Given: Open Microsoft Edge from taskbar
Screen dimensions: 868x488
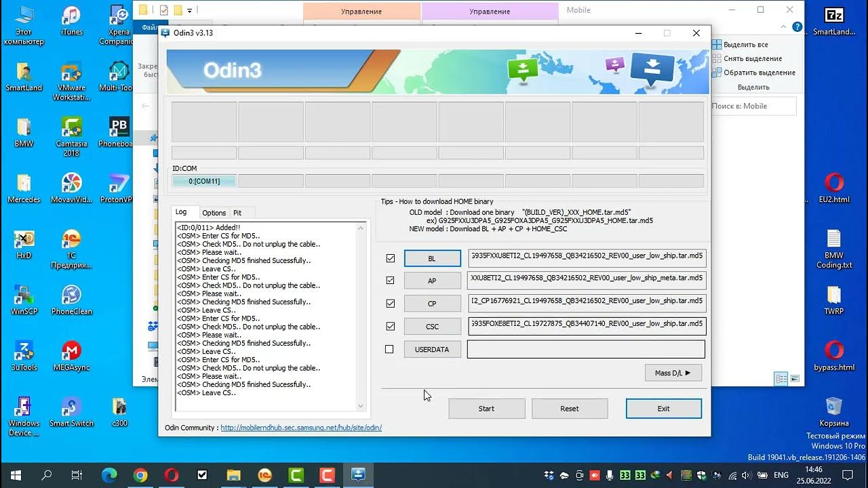Looking at the screenshot, I should pos(109,475).
